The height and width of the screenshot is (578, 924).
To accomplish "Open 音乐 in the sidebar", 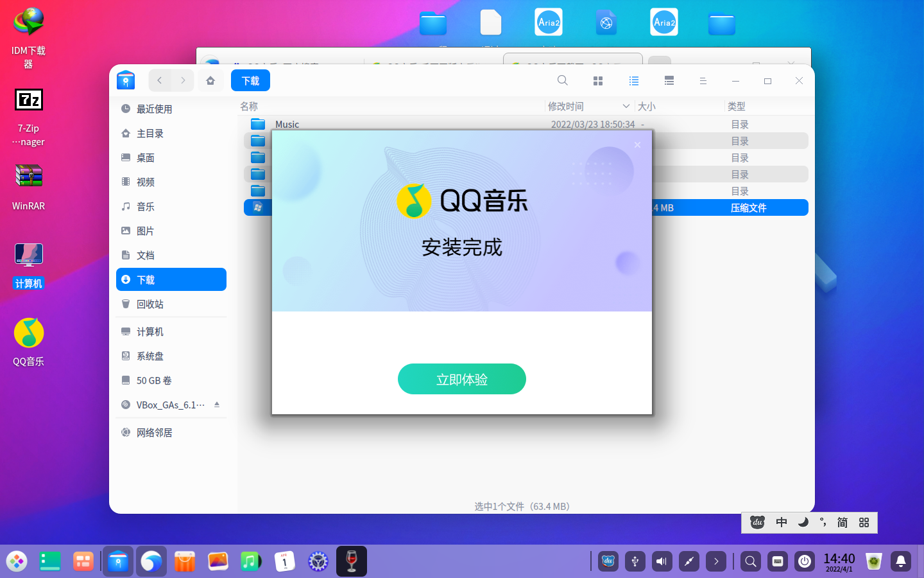I will tap(171, 206).
